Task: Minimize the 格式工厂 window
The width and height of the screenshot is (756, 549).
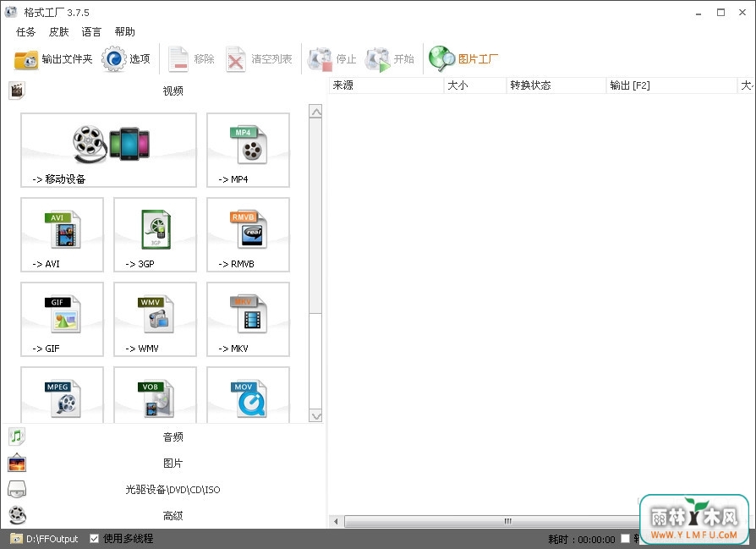Action: pyautogui.click(x=698, y=13)
